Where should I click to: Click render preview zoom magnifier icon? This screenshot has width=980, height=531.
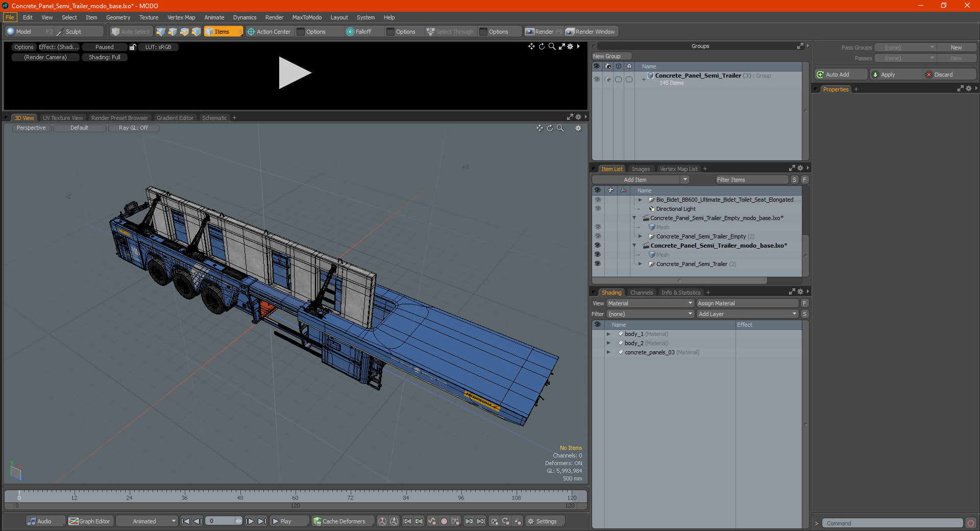[552, 46]
